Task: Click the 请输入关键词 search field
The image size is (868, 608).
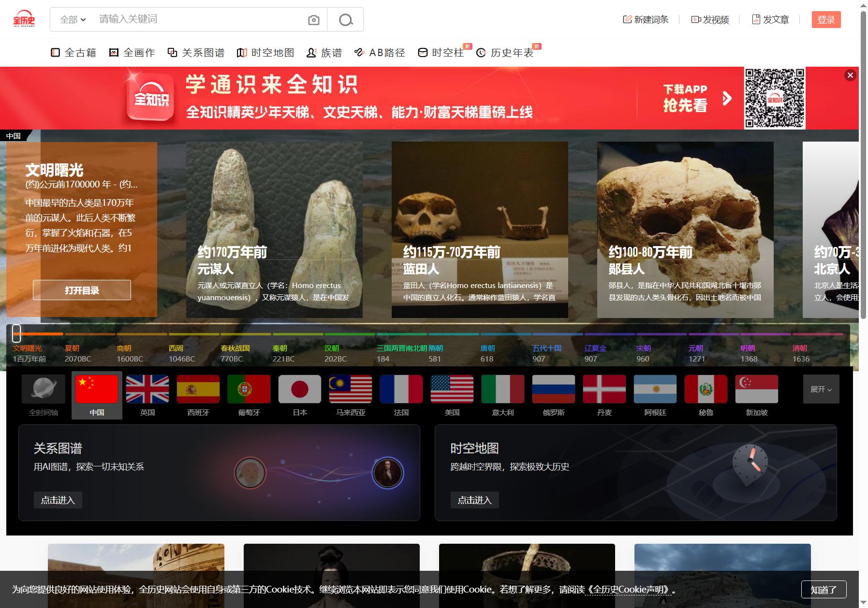Action: (198, 19)
